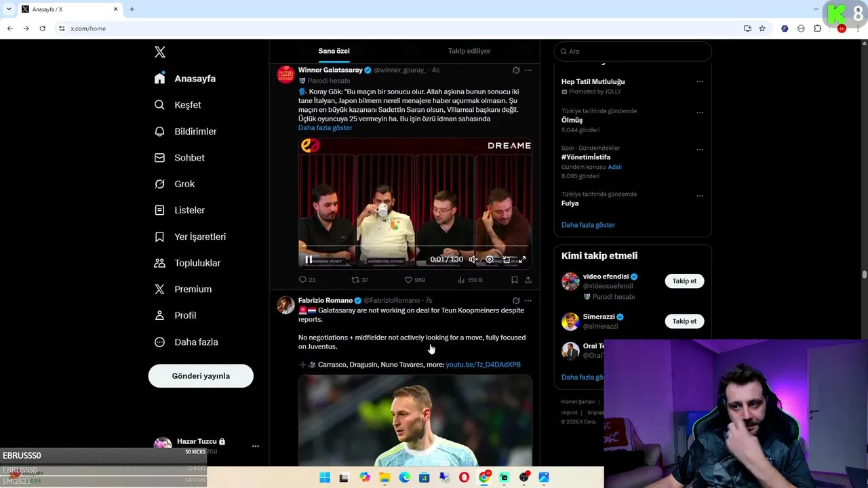Go back in the browser

9,28
